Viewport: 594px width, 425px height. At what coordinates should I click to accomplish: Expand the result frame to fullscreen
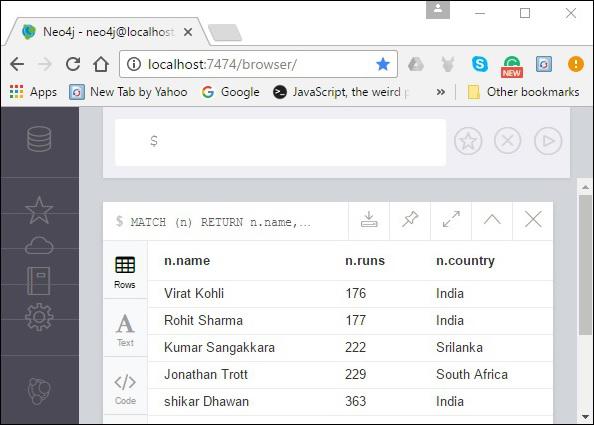pyautogui.click(x=451, y=219)
